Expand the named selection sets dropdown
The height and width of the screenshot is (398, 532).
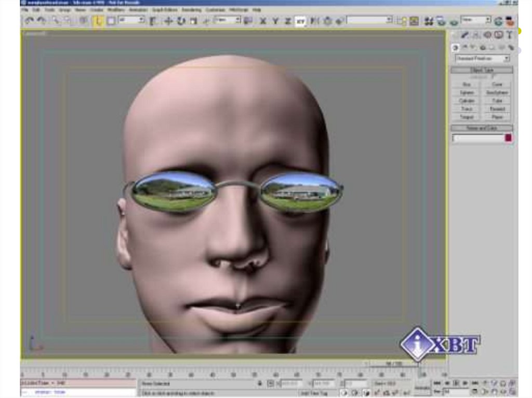pyautogui.click(x=369, y=20)
